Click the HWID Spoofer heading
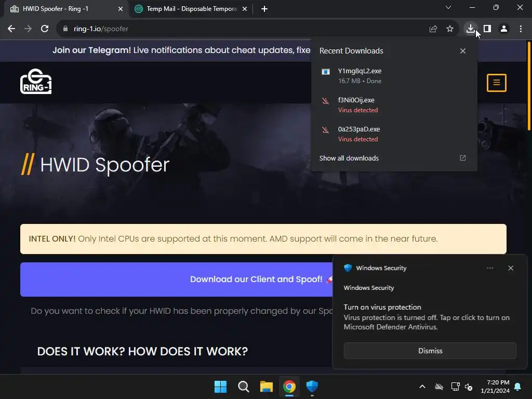 pos(104,165)
